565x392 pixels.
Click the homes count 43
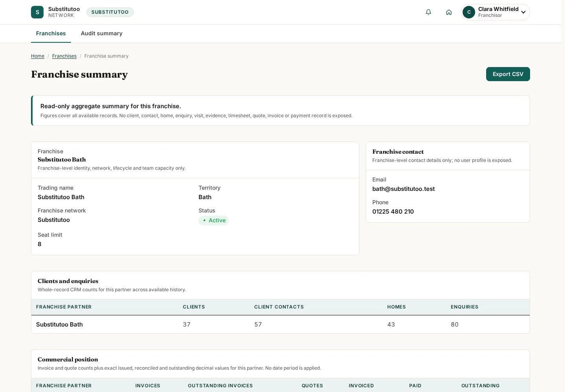point(391,325)
